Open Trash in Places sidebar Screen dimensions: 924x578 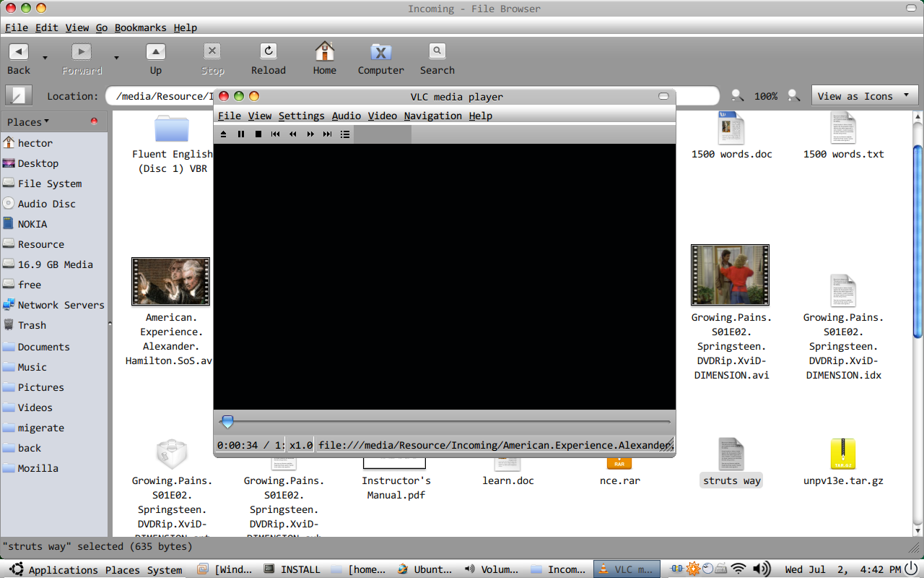[x=54, y=325]
